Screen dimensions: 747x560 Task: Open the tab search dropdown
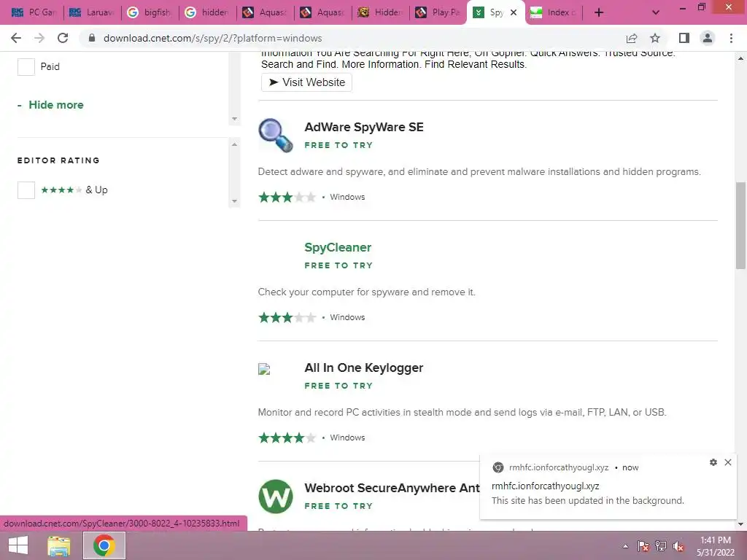[656, 12]
